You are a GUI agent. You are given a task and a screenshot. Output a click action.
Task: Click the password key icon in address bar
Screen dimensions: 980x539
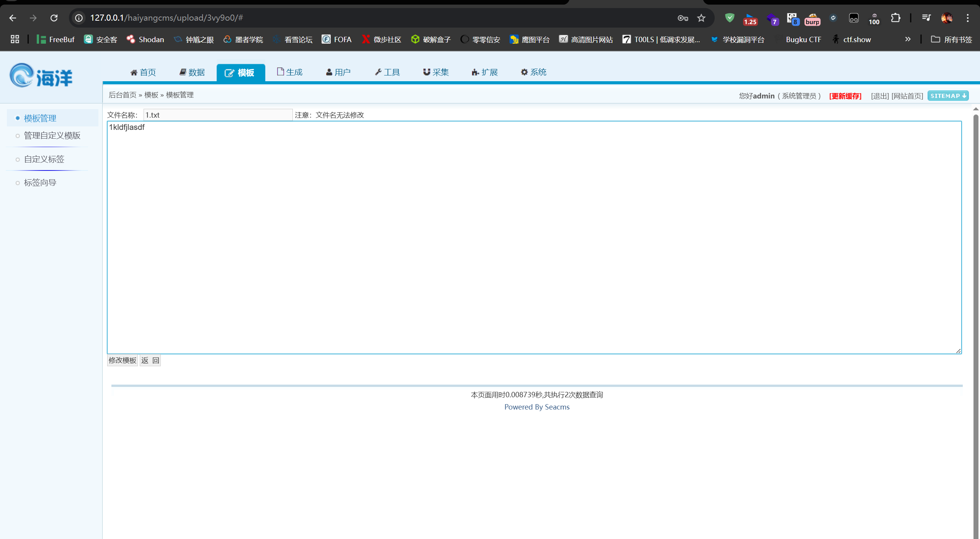pos(683,18)
